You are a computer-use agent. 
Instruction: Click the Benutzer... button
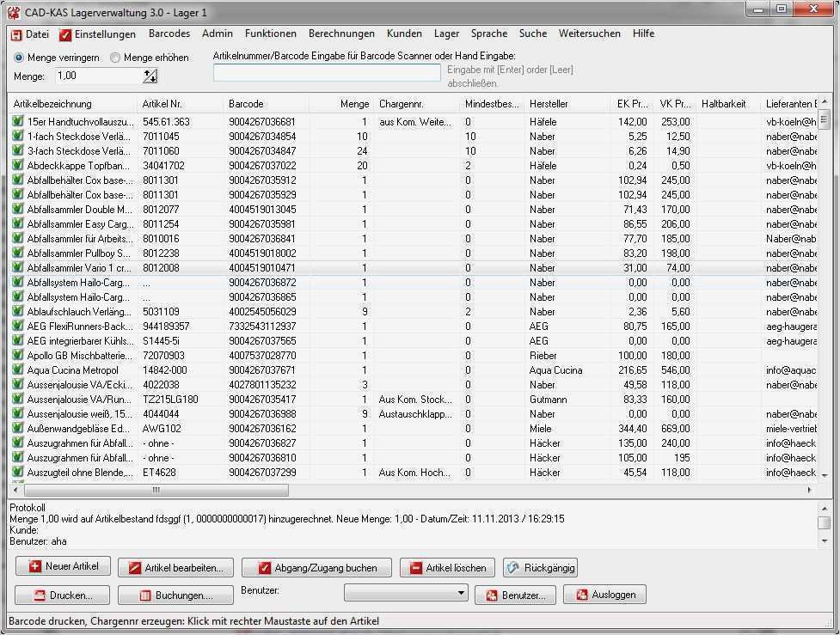(515, 595)
